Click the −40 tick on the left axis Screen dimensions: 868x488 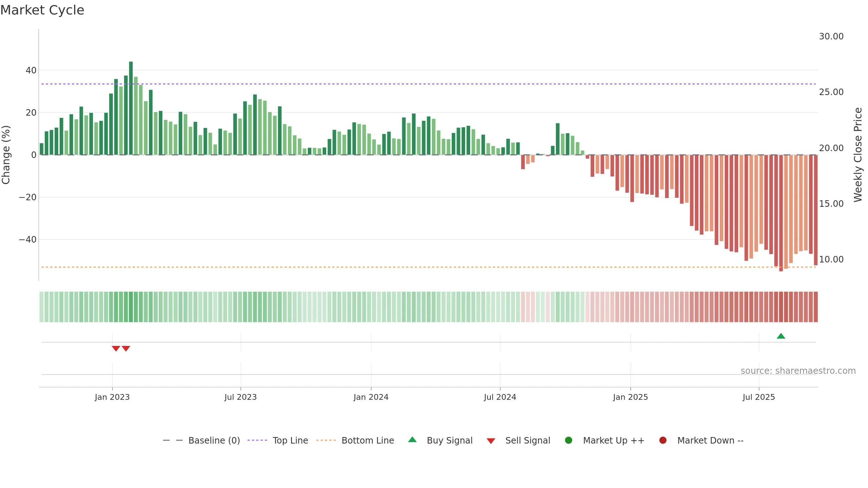(28, 240)
